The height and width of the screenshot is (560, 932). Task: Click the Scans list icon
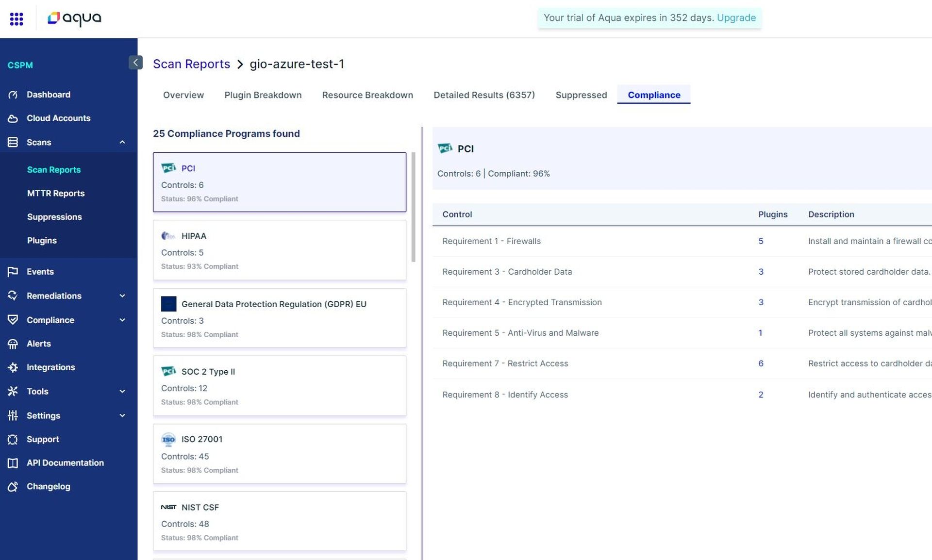(x=13, y=142)
